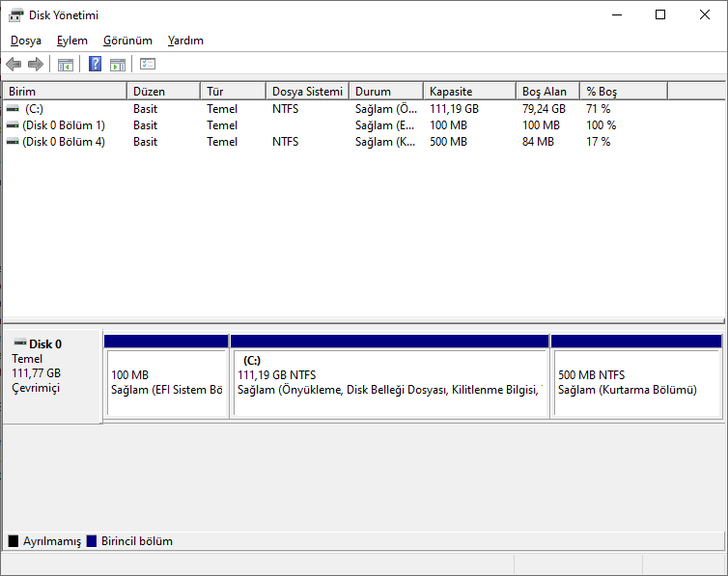Select the 500 MB NTFS recovery partition block
The image size is (728, 576).
tap(635, 382)
